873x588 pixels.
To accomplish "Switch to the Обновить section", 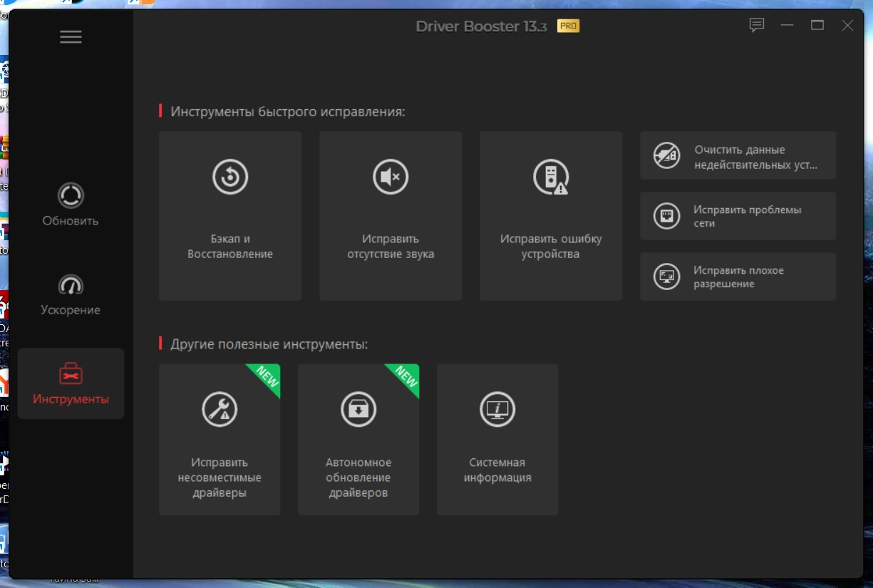I will click(x=71, y=205).
